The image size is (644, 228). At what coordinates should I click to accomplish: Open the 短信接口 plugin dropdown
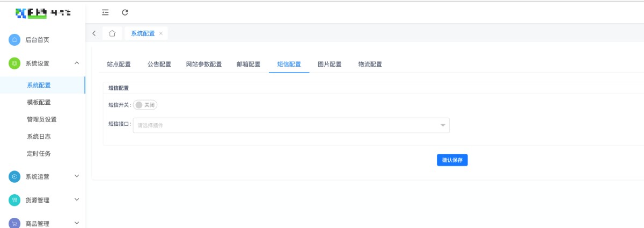291,125
